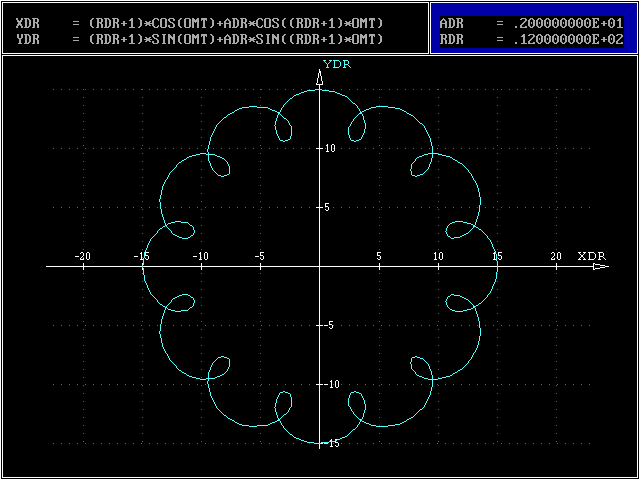
Task: Click the upward arrowhead of the YDR axis
Action: [319, 81]
